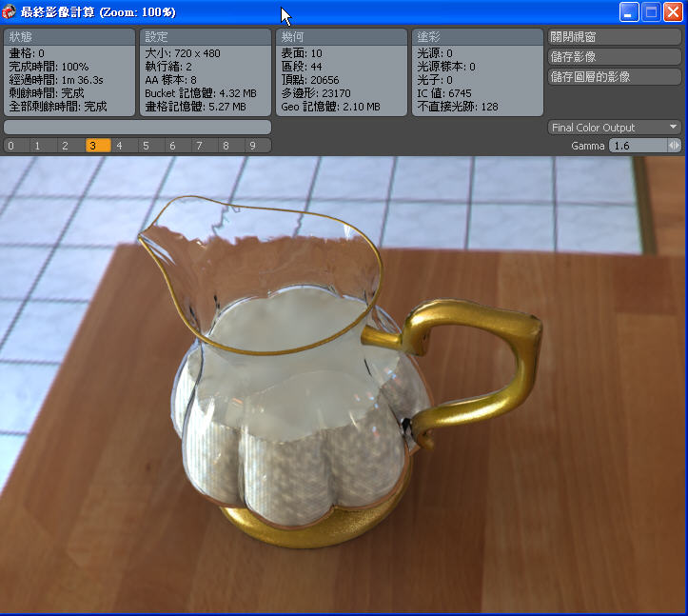Maximize the render window
The image size is (688, 616).
click(651, 11)
